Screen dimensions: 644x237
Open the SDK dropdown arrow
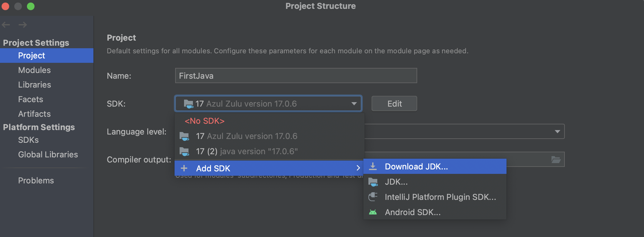click(x=354, y=104)
